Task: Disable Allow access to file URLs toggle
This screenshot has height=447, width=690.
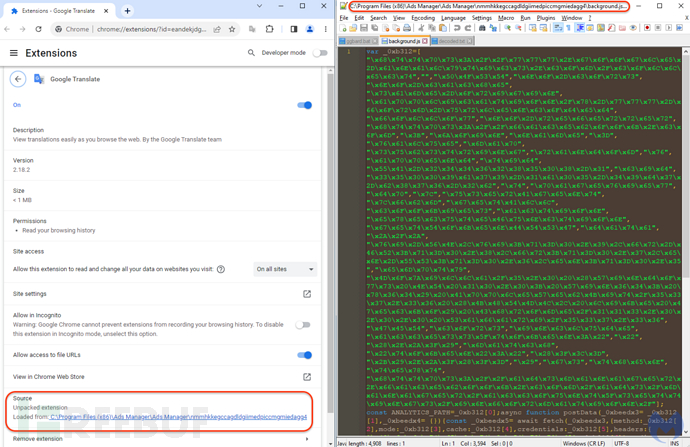Action: point(305,355)
